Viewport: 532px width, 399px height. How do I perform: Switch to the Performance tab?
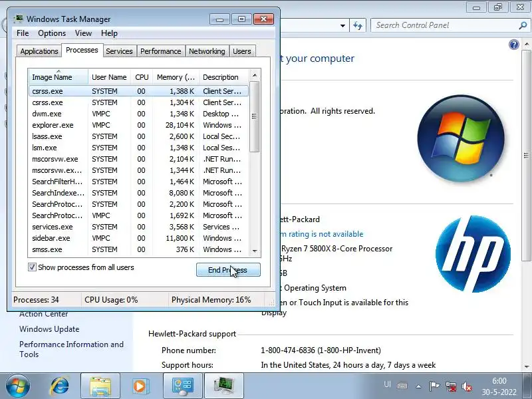pyautogui.click(x=160, y=51)
